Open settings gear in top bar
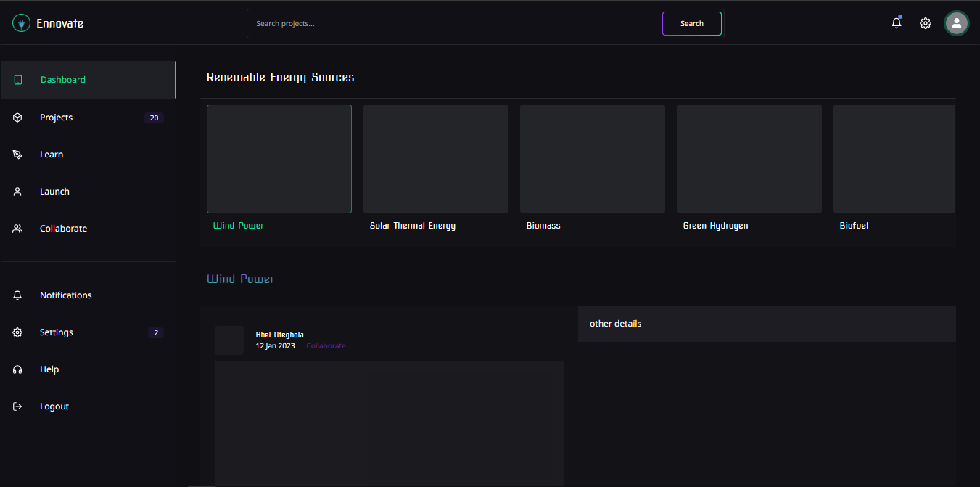The width and height of the screenshot is (980, 487). coord(926,23)
